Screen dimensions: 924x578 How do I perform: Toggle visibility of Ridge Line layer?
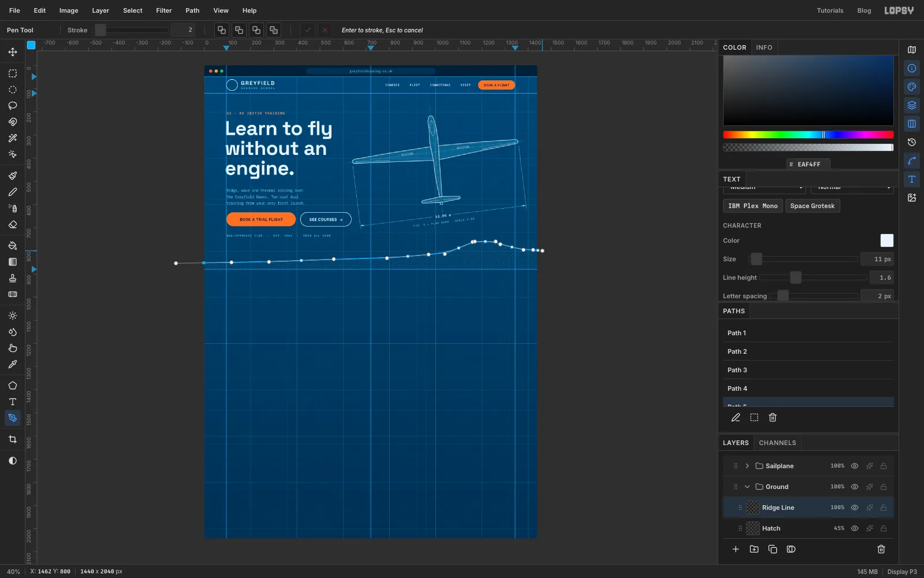pyautogui.click(x=855, y=507)
